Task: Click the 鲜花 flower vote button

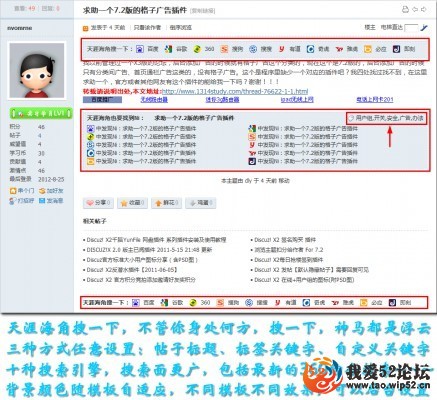Action: pyautogui.click(x=166, y=203)
